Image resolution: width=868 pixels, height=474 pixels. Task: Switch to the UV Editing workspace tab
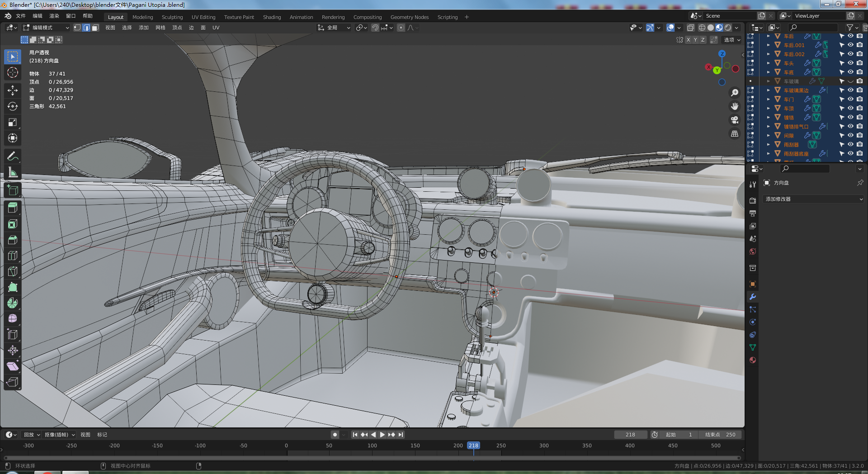203,17
